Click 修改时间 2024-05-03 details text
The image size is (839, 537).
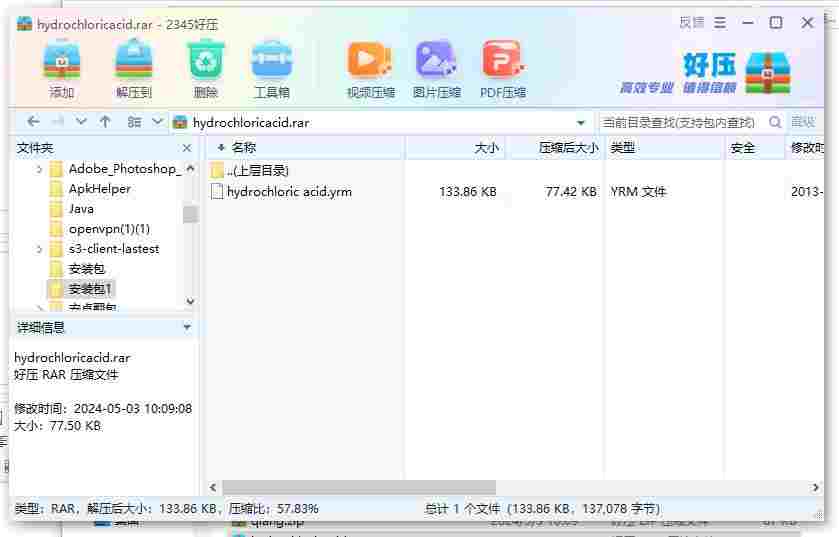click(103, 409)
